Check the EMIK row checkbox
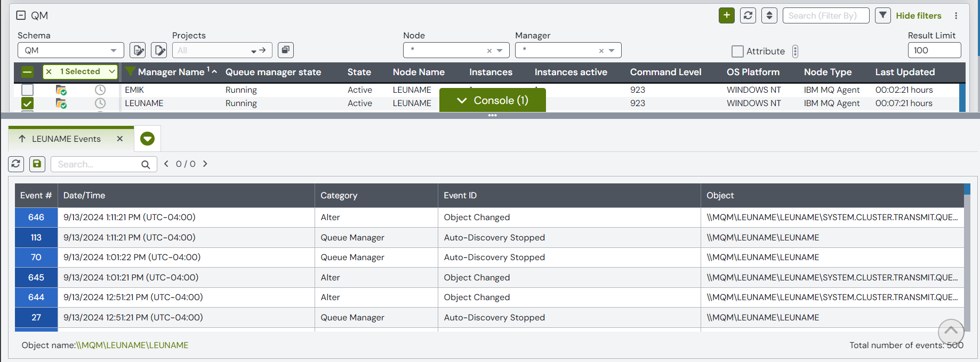Screen dimensions: 980x362 tap(28, 90)
